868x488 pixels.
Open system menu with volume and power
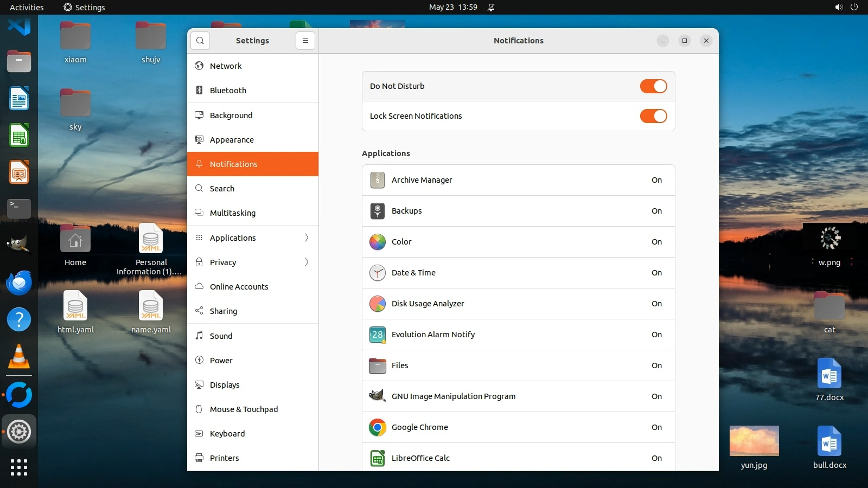(x=846, y=8)
